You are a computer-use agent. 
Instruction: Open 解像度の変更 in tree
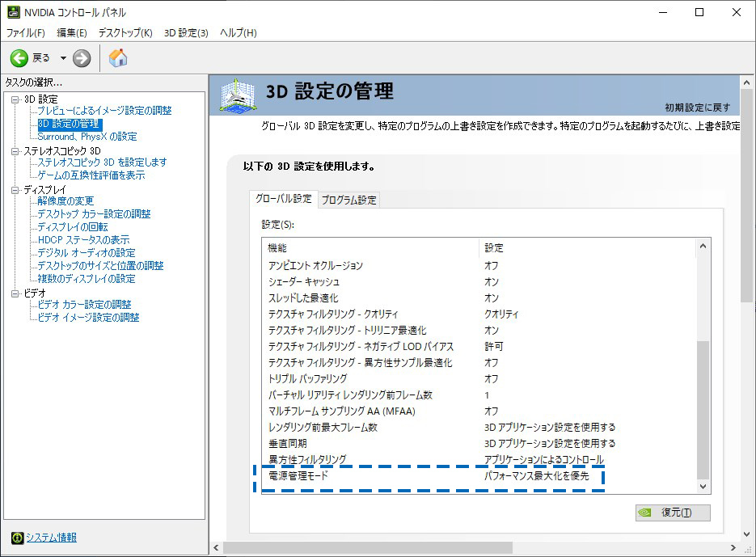(x=65, y=200)
